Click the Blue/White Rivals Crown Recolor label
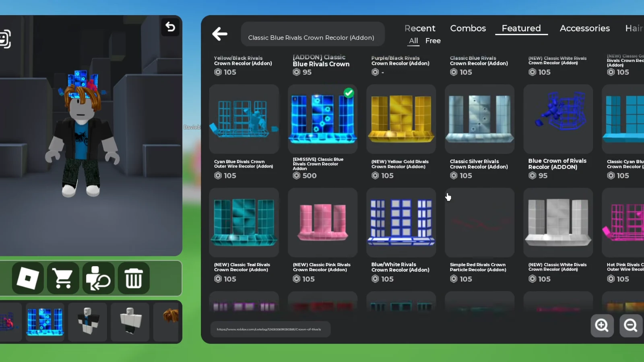This screenshot has width=644, height=362. 400,267
